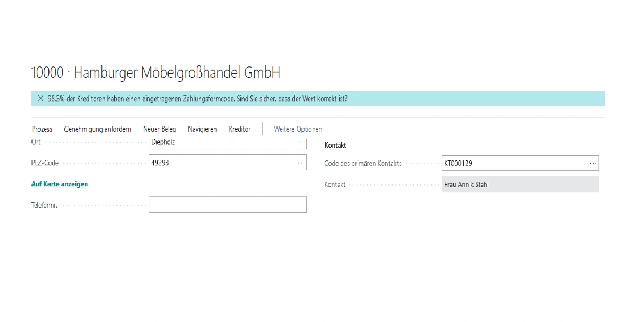Open lookup ellipsis for PLZ-Code field
This screenshot has height=322, width=644.
point(300,163)
